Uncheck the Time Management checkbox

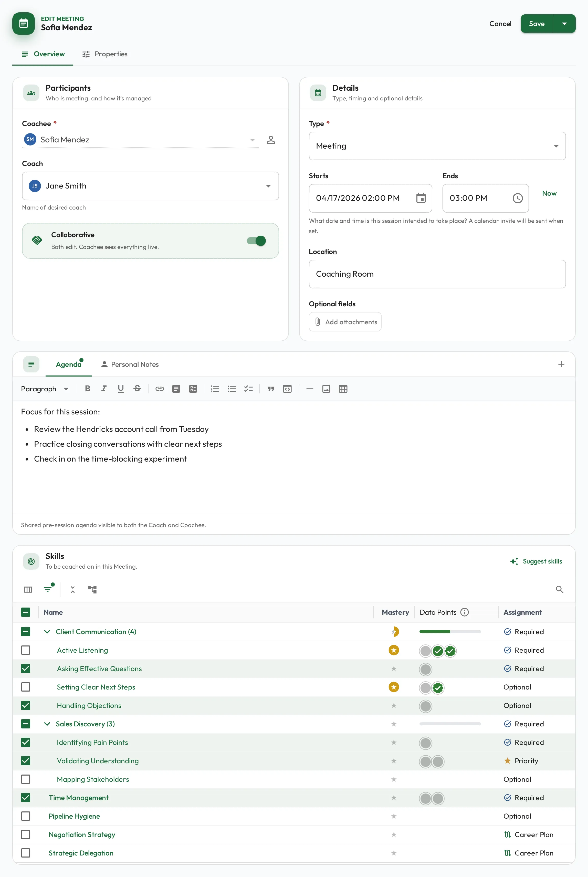coord(26,797)
